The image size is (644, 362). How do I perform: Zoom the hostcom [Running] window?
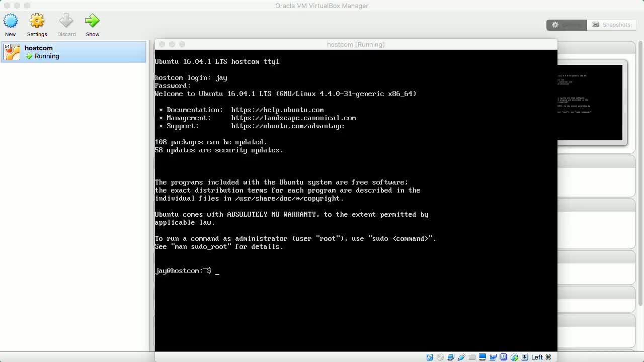pos(182,44)
